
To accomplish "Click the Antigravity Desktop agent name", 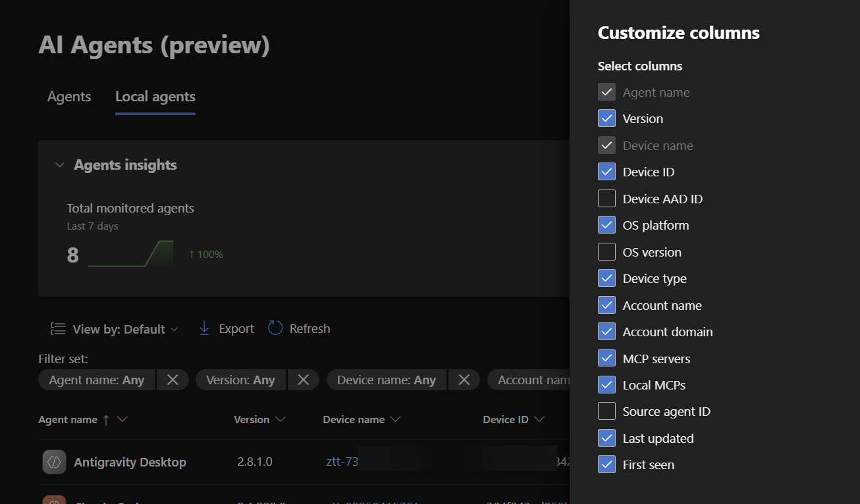I will [130, 462].
